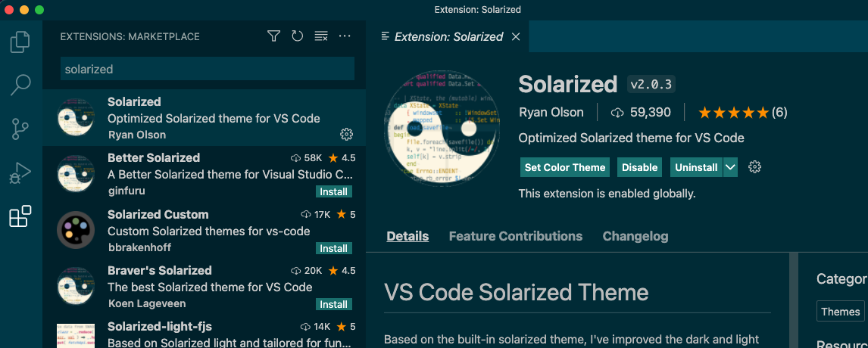Refresh the extensions list
This screenshot has height=348, width=868.
[x=297, y=36]
